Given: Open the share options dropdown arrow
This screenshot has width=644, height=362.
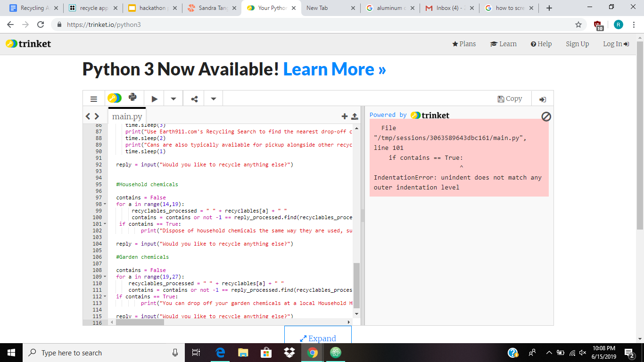Looking at the screenshot, I should tap(214, 99).
